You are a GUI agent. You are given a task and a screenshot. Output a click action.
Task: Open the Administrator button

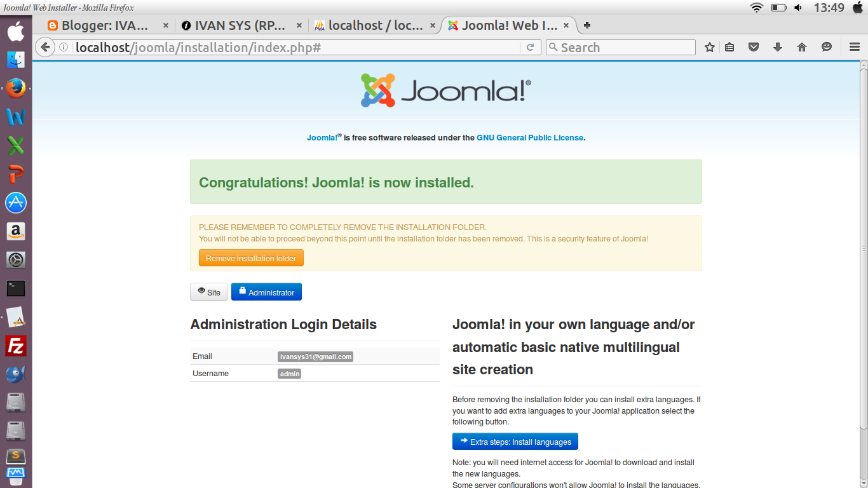[x=266, y=292]
